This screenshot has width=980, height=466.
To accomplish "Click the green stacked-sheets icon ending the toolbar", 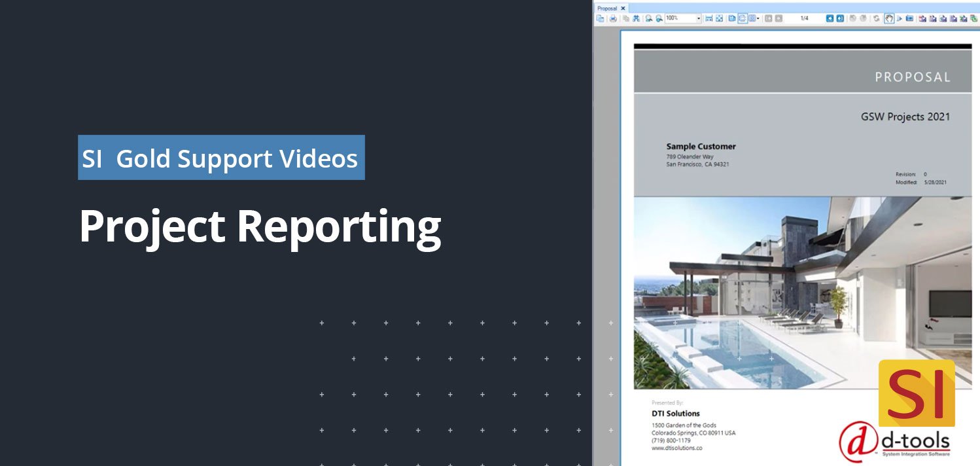I will pos(973,18).
